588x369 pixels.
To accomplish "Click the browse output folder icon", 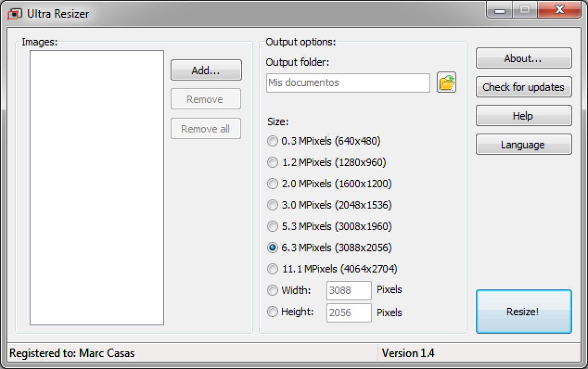I will coord(446,83).
